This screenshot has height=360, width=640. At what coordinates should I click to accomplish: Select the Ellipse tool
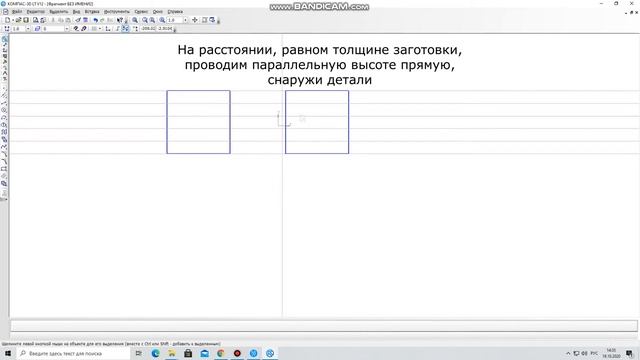pyautogui.click(x=4, y=124)
